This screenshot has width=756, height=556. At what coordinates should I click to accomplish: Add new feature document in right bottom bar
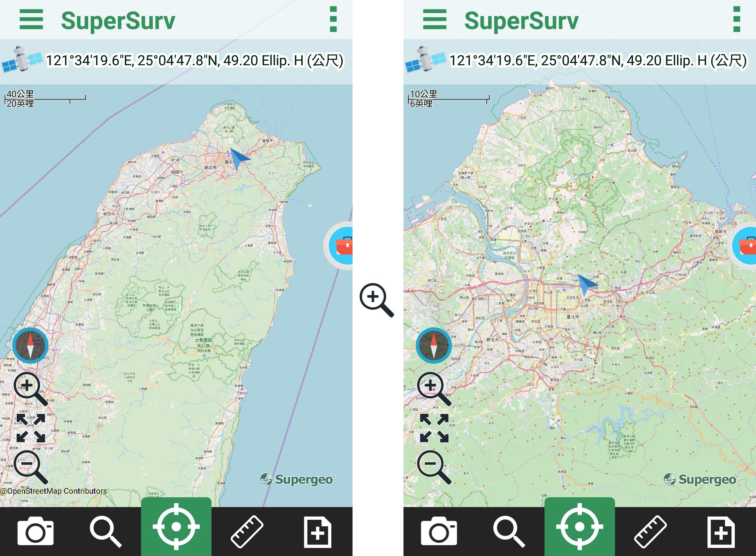[x=721, y=533]
